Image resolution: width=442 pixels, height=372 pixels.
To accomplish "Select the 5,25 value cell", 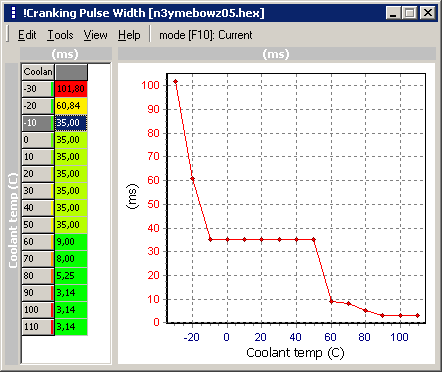I will pyautogui.click(x=71, y=276).
